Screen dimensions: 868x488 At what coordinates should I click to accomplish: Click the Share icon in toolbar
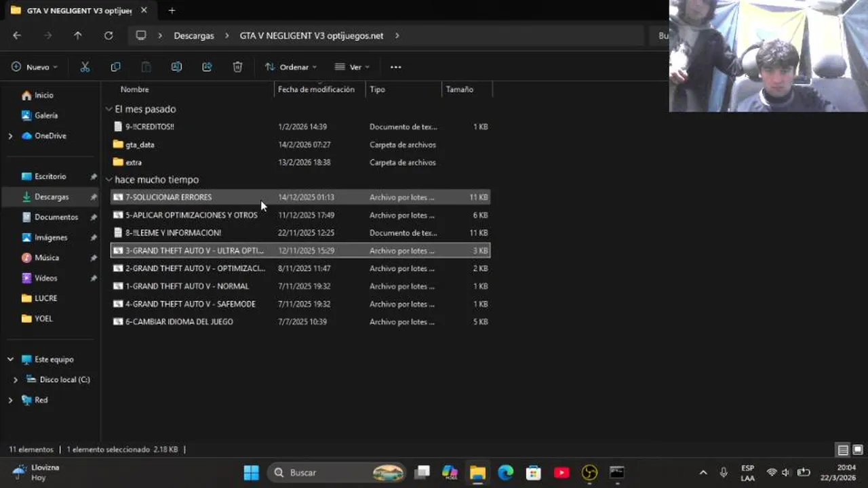click(x=207, y=67)
